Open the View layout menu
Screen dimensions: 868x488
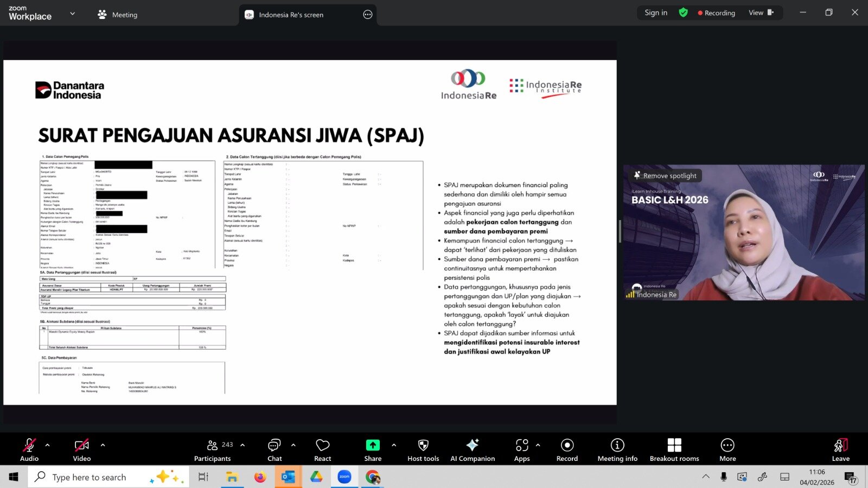(761, 12)
